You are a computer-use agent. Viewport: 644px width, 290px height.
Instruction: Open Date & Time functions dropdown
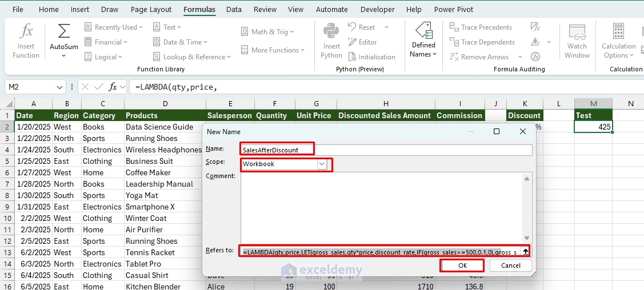(180, 42)
